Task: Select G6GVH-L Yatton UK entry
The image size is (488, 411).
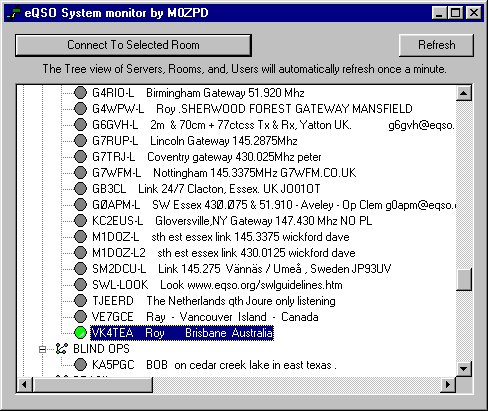Action: pos(273,124)
